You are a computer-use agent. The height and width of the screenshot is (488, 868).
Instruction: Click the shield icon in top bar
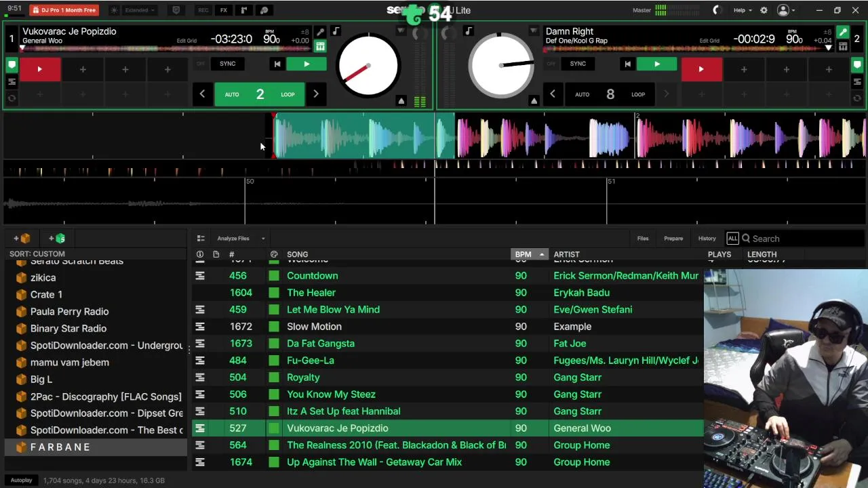tap(176, 10)
